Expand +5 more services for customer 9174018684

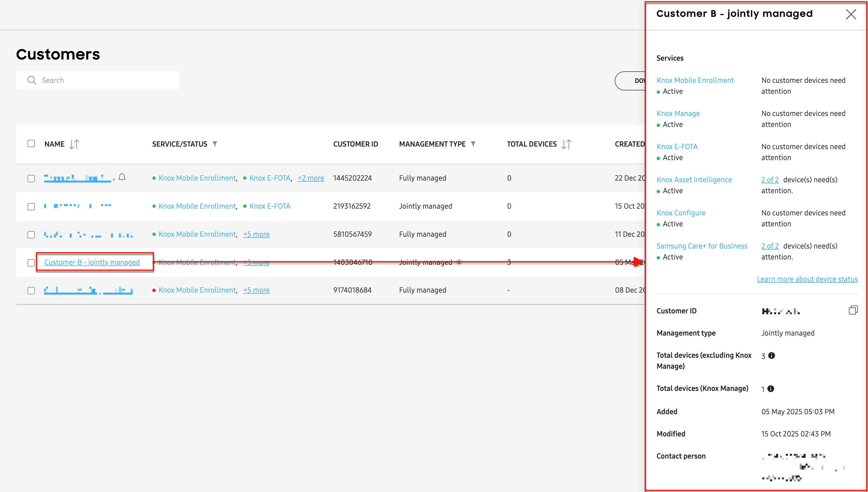[x=256, y=290]
